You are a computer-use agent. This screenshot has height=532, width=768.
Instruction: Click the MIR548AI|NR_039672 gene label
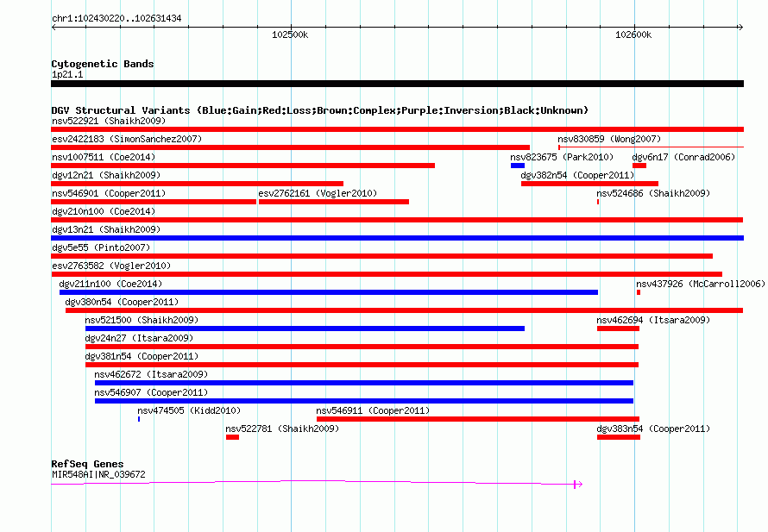point(98,474)
